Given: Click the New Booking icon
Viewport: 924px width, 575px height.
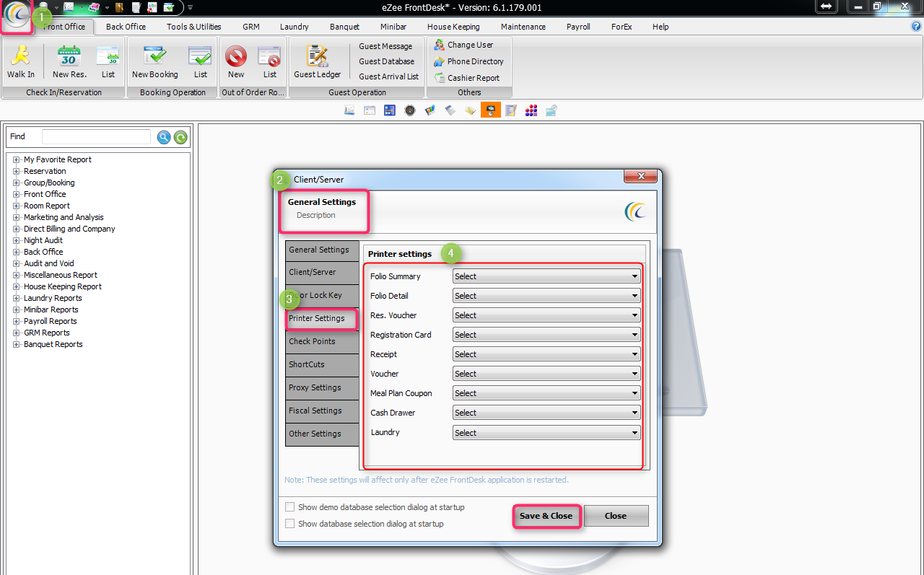Looking at the screenshot, I should coord(154,61).
